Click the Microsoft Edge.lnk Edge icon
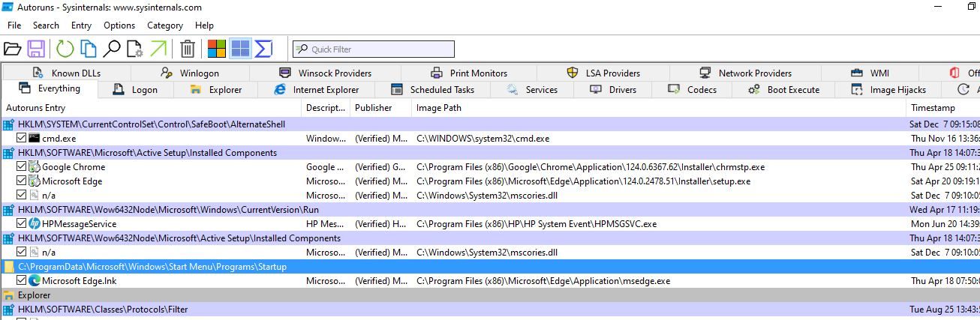The width and height of the screenshot is (980, 320). [x=34, y=280]
